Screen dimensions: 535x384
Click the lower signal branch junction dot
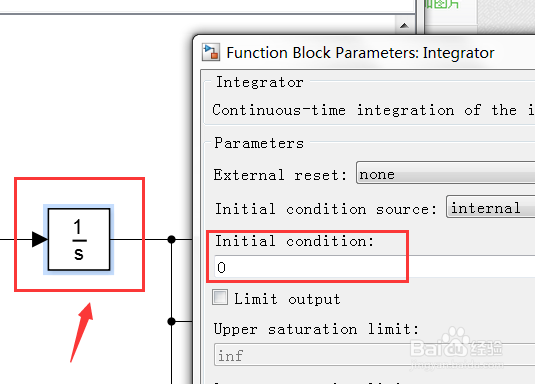pos(172,321)
